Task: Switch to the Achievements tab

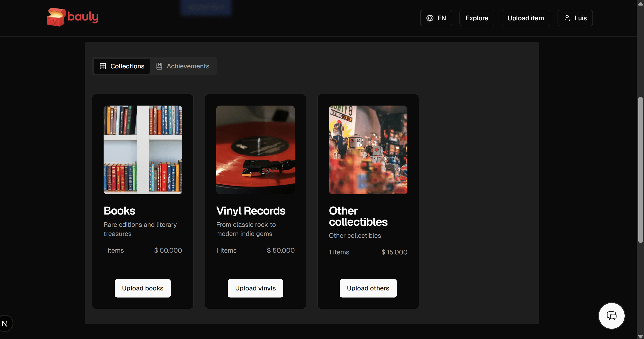Action: coord(183,66)
